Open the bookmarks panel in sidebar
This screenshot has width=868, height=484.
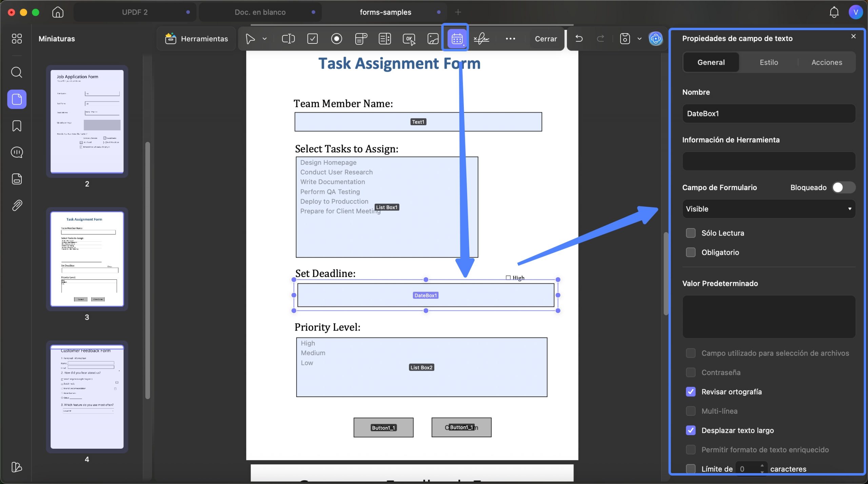[x=17, y=126]
